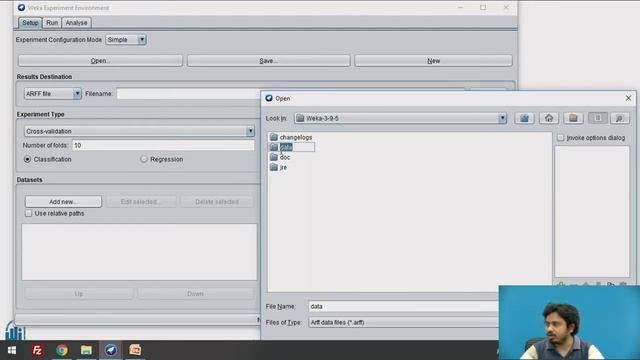Expand the Look In folder dropdown
The height and width of the screenshot is (360, 640).
pyautogui.click(x=502, y=118)
